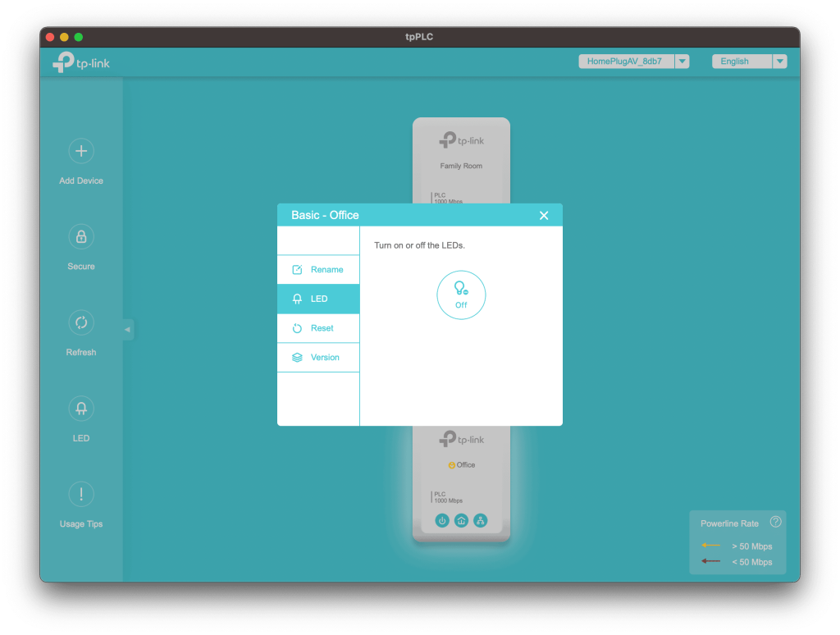Click the < 50 Mbps legend entry
Screen dimensions: 840x635
coord(737,562)
